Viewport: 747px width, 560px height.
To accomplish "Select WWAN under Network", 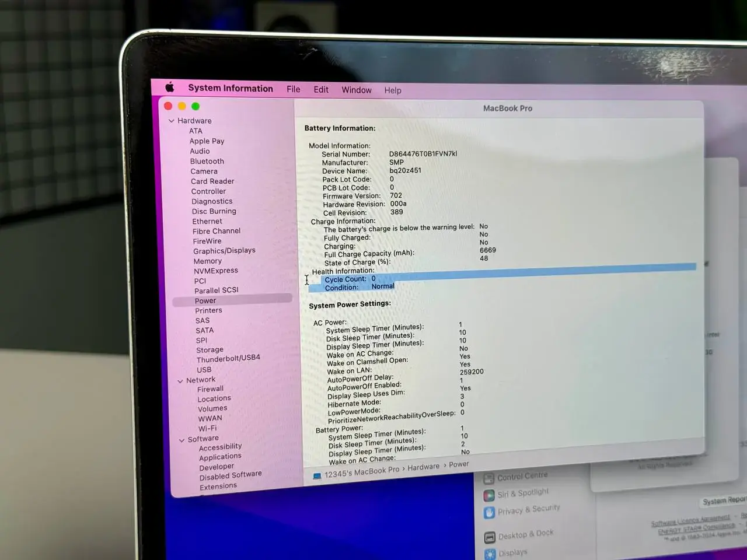I will pos(210,418).
